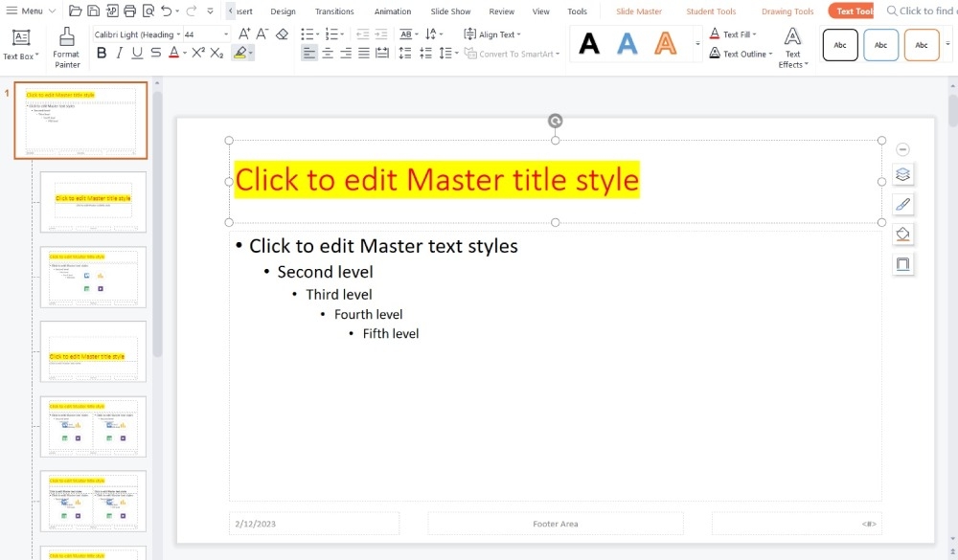Click the blue outlined WordArt style A

click(x=627, y=43)
